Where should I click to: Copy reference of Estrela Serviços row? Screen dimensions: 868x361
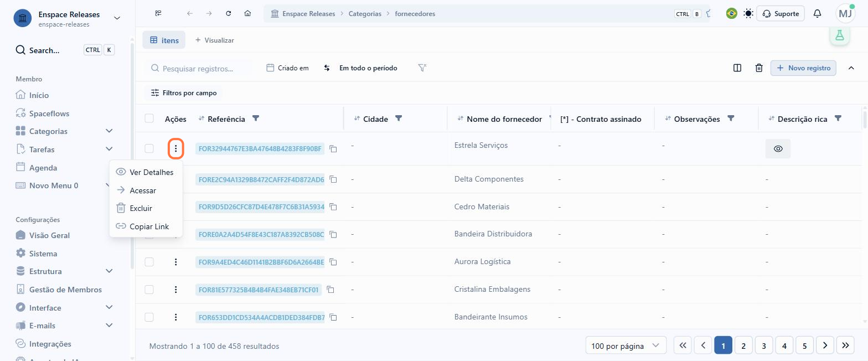[333, 149]
